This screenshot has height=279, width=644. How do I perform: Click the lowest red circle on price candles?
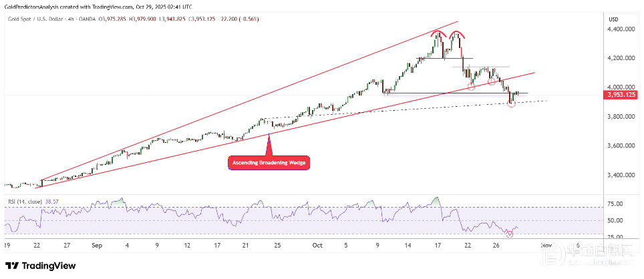[512, 104]
